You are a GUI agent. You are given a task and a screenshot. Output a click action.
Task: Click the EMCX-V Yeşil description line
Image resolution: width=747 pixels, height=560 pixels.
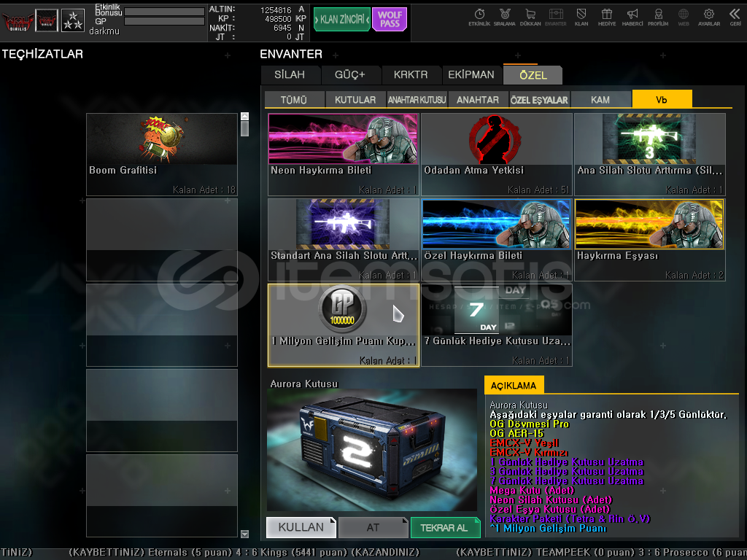pos(524,443)
